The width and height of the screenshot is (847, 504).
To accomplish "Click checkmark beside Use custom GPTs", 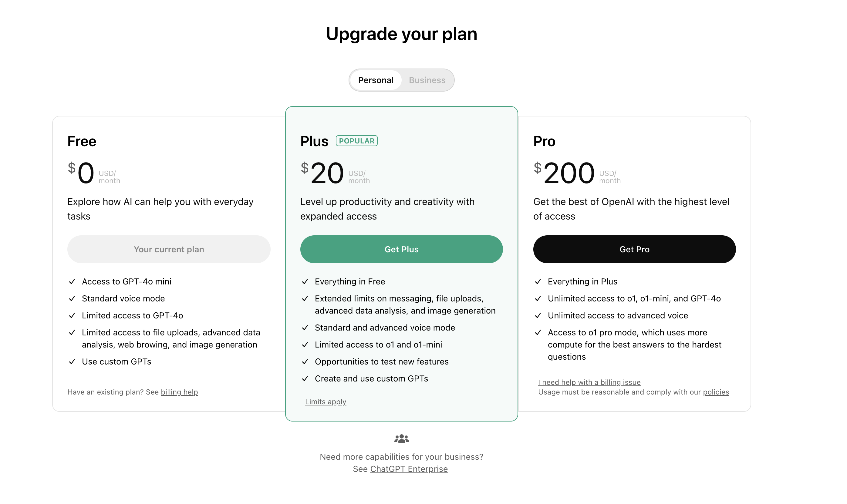I will click(x=72, y=362).
